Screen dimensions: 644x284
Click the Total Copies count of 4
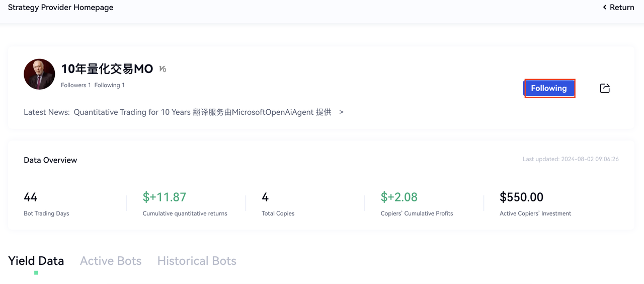265,197
